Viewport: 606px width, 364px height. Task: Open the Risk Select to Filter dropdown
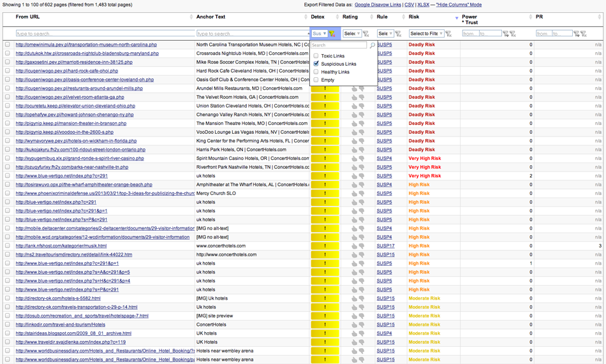pyautogui.click(x=427, y=34)
